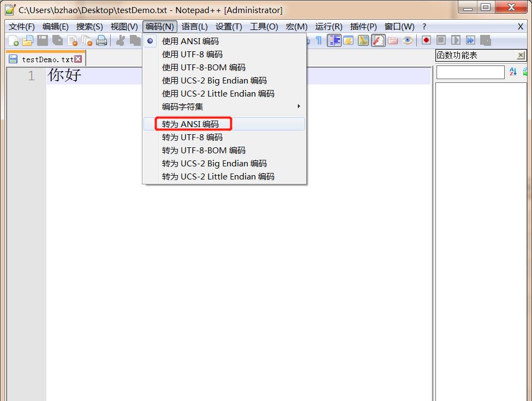Open the 窗口(W) menu
The height and width of the screenshot is (401, 532).
point(399,27)
